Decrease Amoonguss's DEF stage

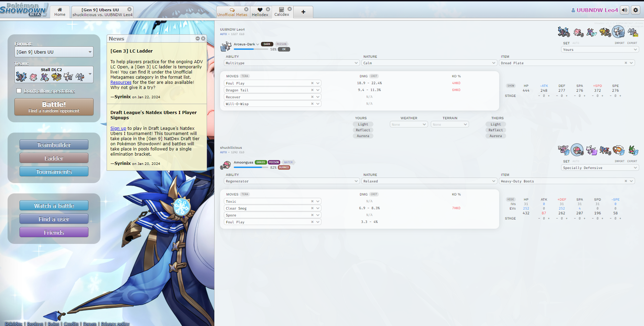point(557,218)
